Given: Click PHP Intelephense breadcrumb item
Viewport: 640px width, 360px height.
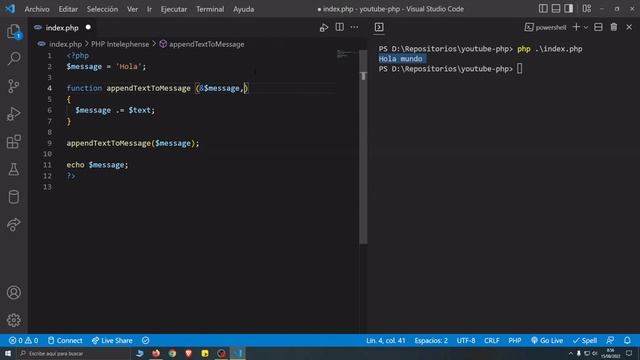Looking at the screenshot, I should tap(120, 44).
